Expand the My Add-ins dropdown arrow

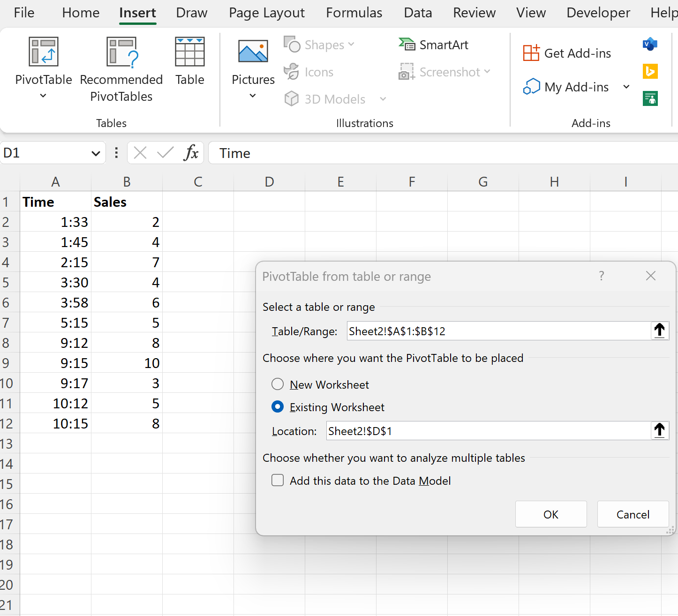click(626, 87)
